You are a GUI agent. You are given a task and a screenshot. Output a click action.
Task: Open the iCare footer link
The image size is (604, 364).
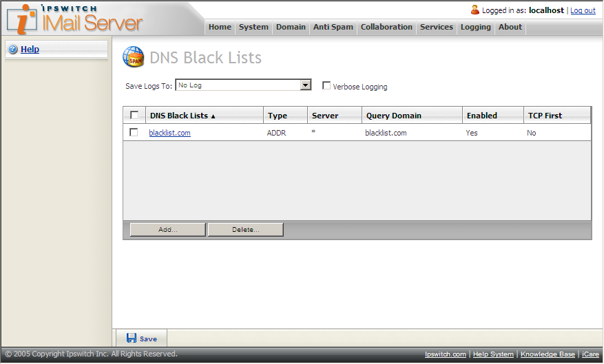coord(590,354)
